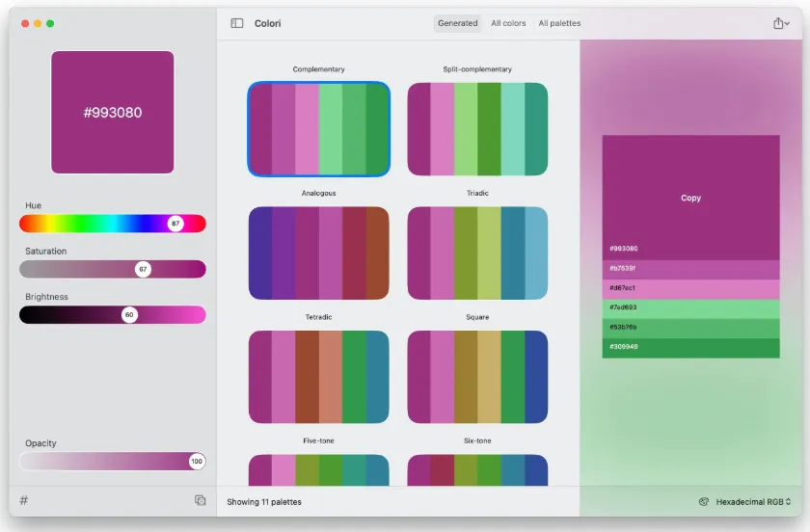Click the #b7539f color row
The image size is (810, 532).
click(x=690, y=270)
